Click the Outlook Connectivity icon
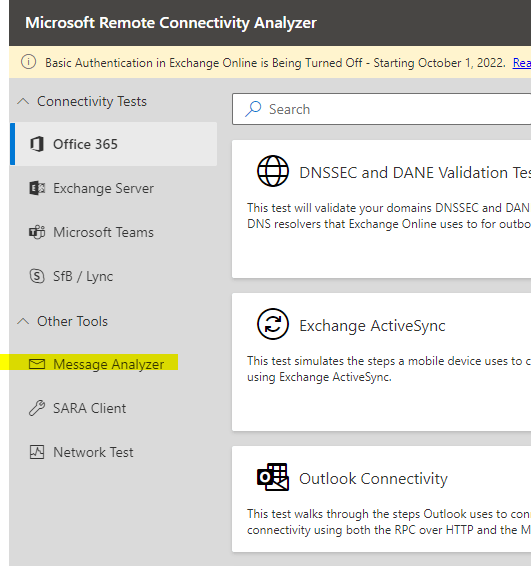This screenshot has height=566, width=531. [273, 477]
